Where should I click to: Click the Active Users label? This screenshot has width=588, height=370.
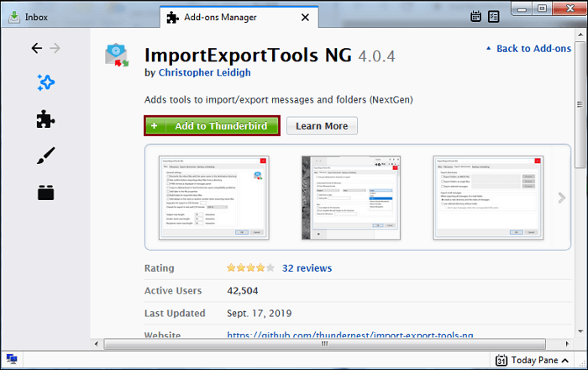coord(173,291)
